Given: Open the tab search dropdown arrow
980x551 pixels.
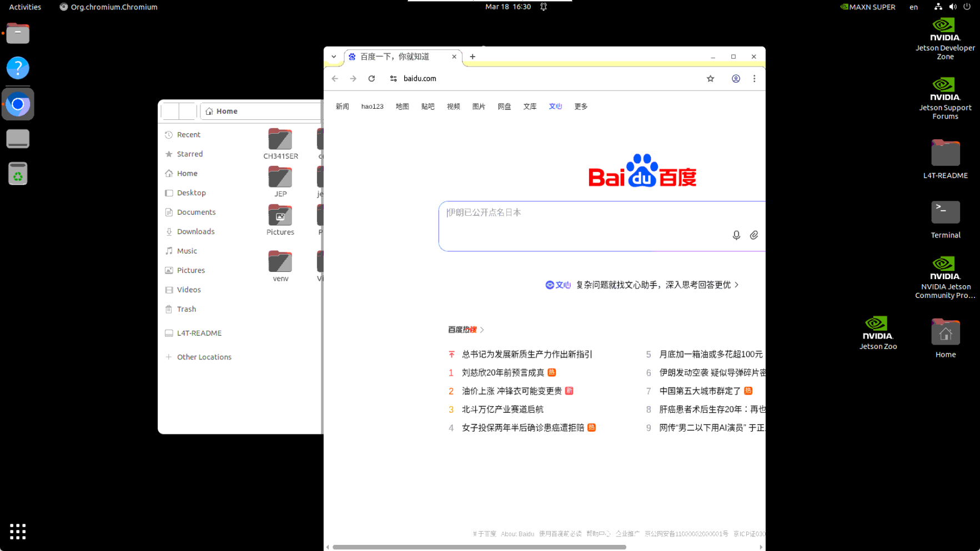Looking at the screenshot, I should click(x=334, y=57).
